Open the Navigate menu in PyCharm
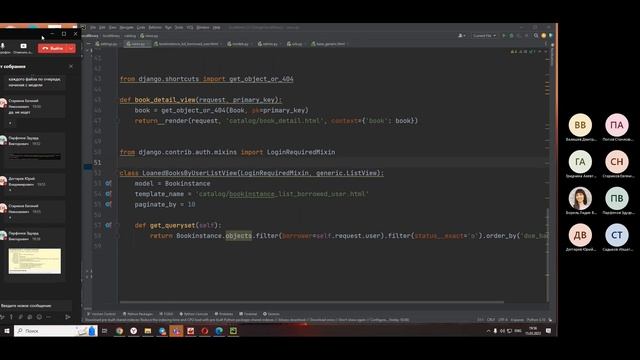Image resolution: width=640 pixels, height=360 pixels. 127,27
